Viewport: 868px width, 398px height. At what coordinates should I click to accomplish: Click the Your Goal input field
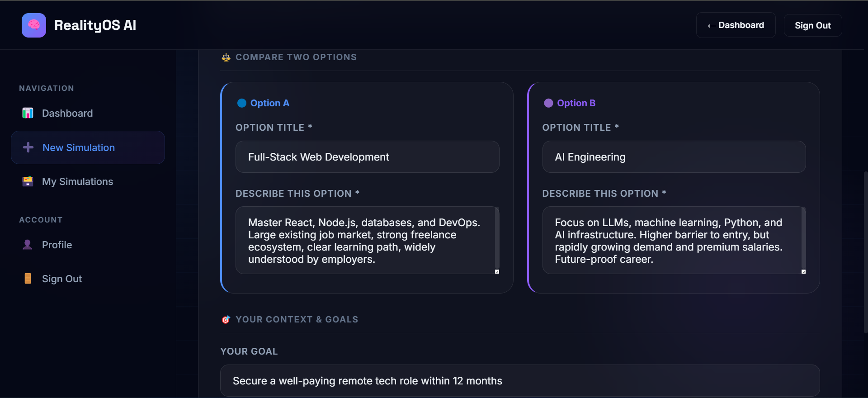pyautogui.click(x=520, y=381)
